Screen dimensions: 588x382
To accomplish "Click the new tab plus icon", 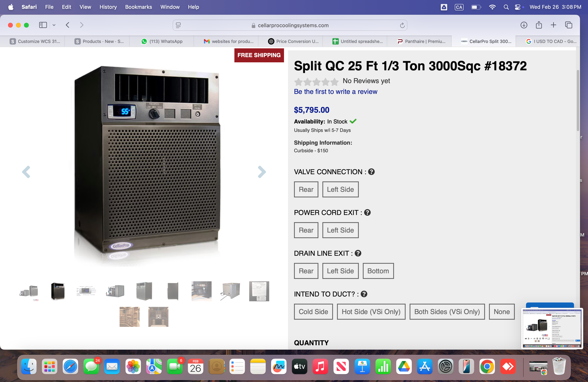I will 553,25.
